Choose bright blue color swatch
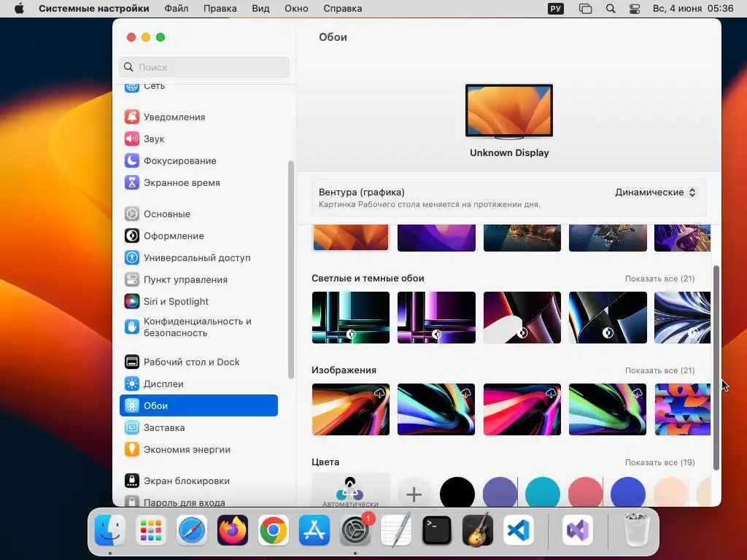Screen dimensions: 747x560 (x=628, y=494)
